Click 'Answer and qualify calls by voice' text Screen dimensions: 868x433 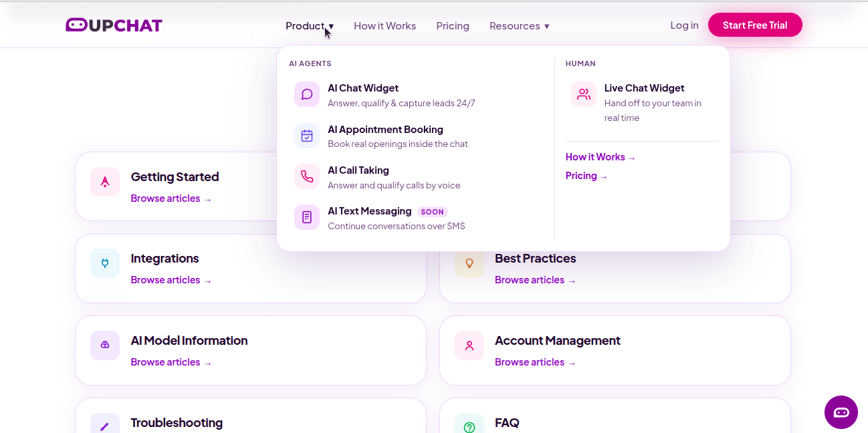(x=394, y=186)
